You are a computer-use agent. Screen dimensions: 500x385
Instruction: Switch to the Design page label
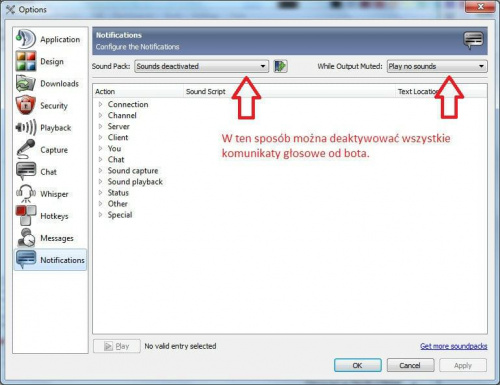point(52,62)
